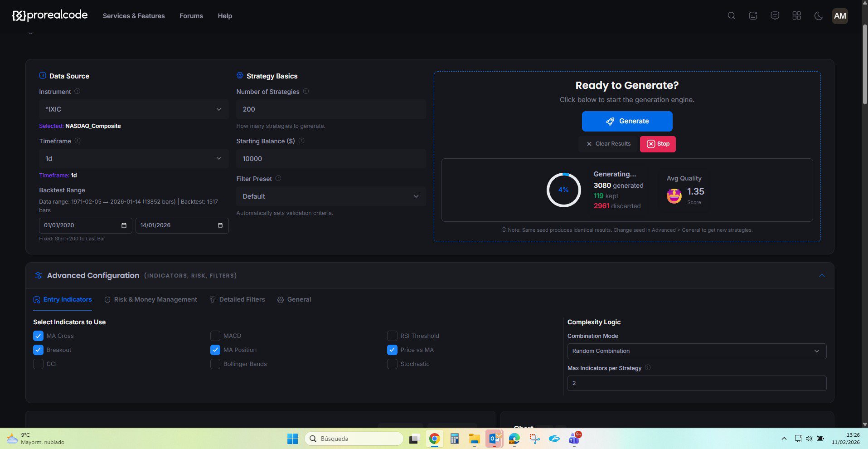Open Google Chrome from the taskbar

[x=434, y=439]
